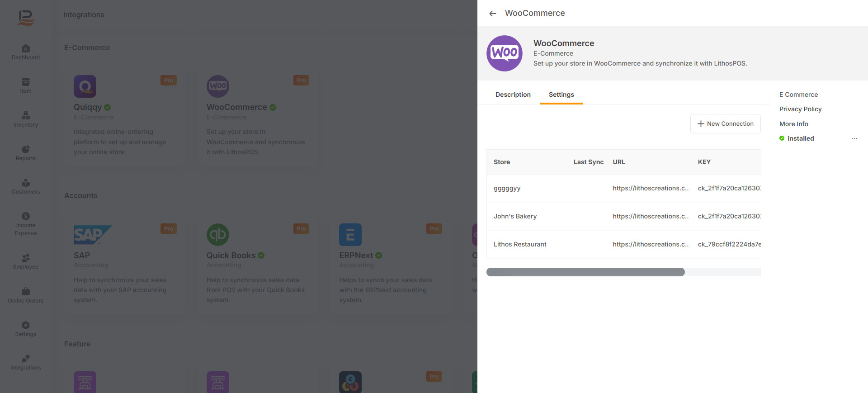Click the key ck_79ccf8f2224da7e
868x393 pixels.
(729, 244)
